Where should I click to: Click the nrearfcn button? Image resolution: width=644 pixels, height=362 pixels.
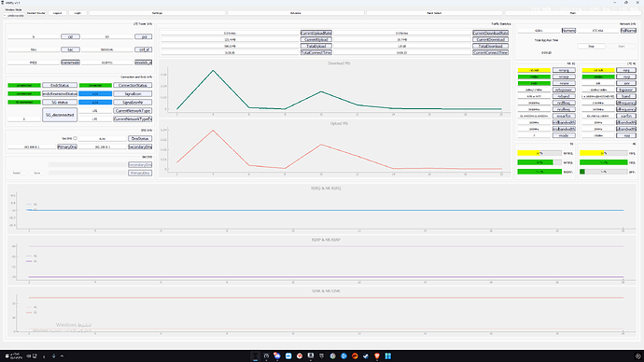[564, 116]
